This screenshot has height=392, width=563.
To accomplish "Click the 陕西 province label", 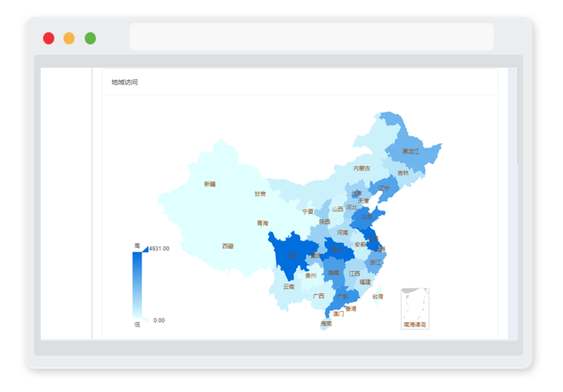I will [325, 222].
